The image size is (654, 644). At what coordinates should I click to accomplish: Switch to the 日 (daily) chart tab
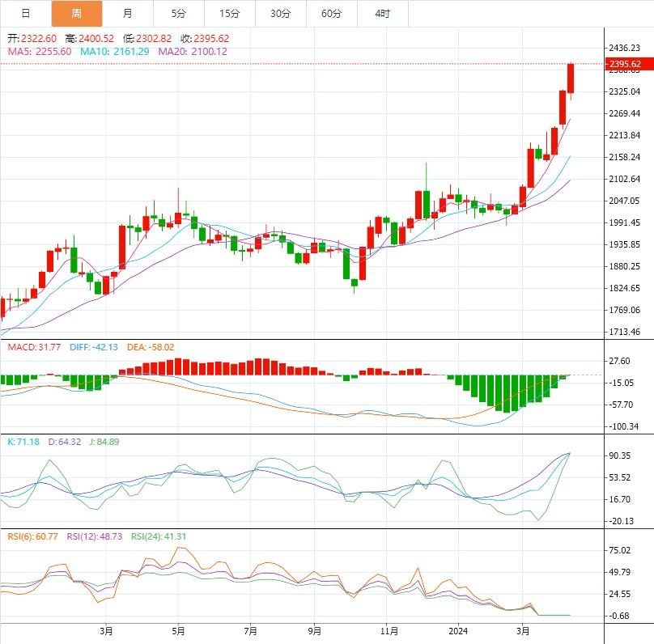[x=26, y=14]
